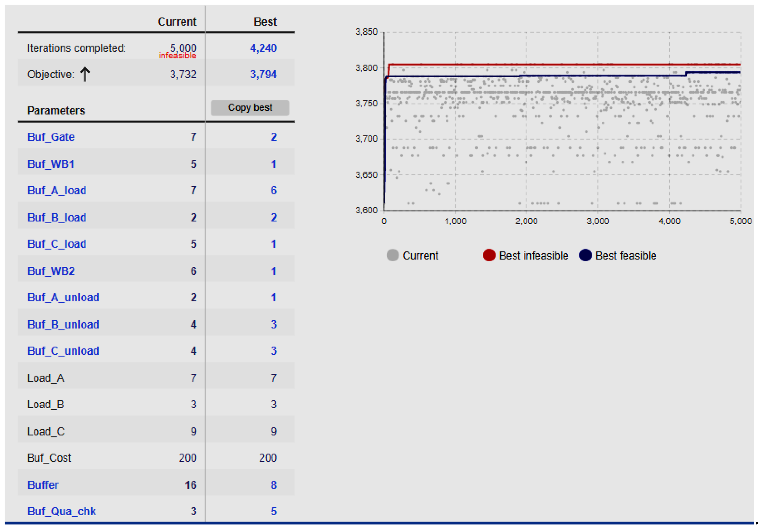The height and width of the screenshot is (532, 763).
Task: Click the Best infeasible legend label
Action: [533, 256]
